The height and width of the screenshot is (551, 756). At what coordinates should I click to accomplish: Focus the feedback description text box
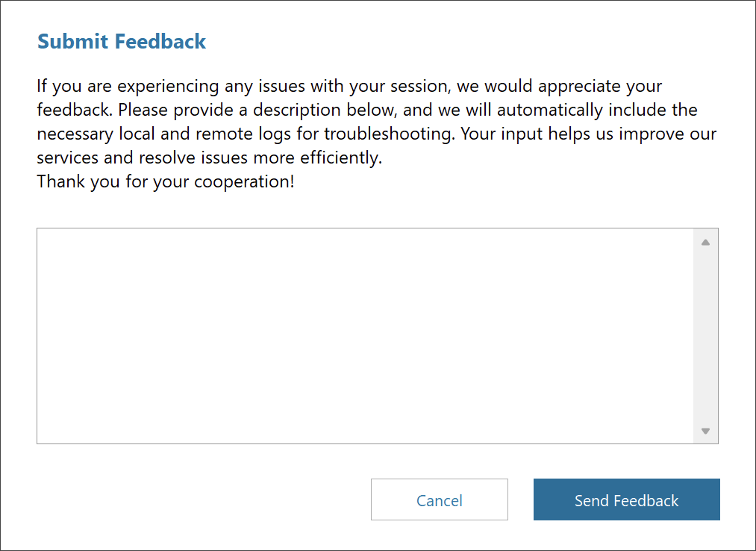pos(365,335)
